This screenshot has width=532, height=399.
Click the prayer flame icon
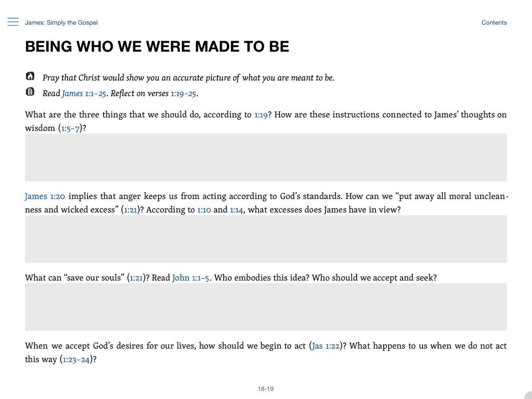(30, 76)
